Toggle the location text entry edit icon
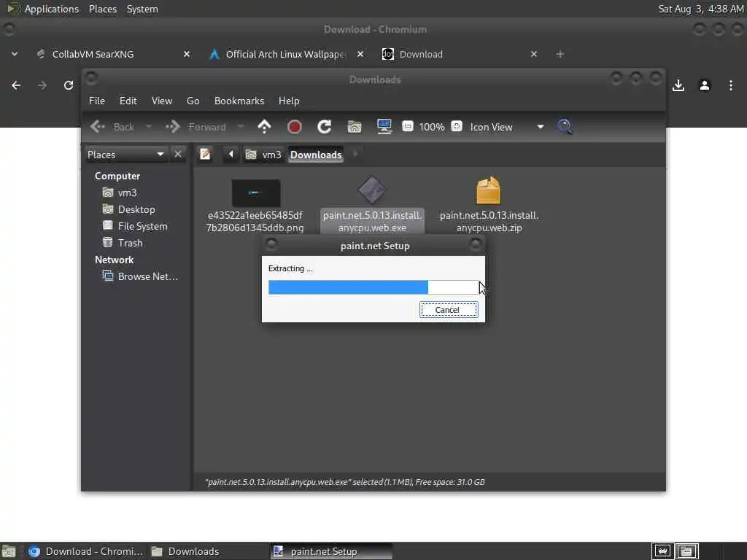 [205, 155]
